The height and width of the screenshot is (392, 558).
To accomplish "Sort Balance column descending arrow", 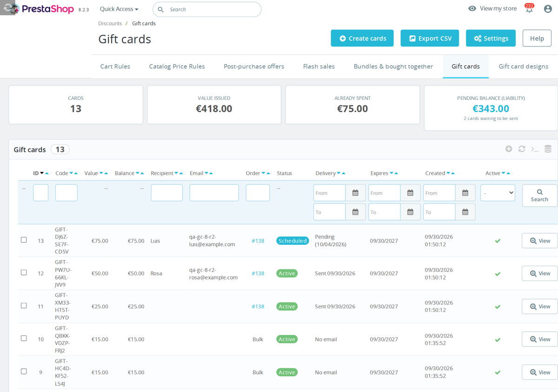I will point(137,173).
